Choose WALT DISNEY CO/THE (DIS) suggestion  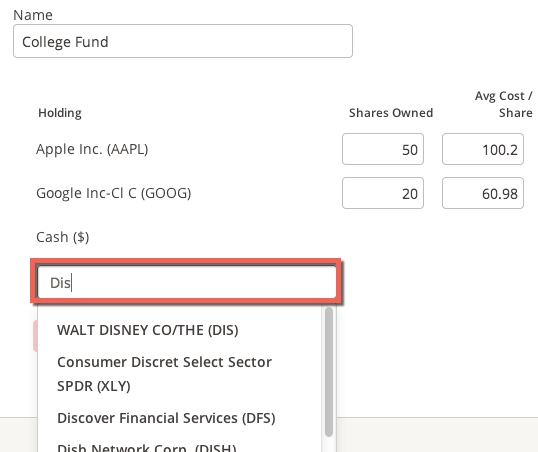148,330
